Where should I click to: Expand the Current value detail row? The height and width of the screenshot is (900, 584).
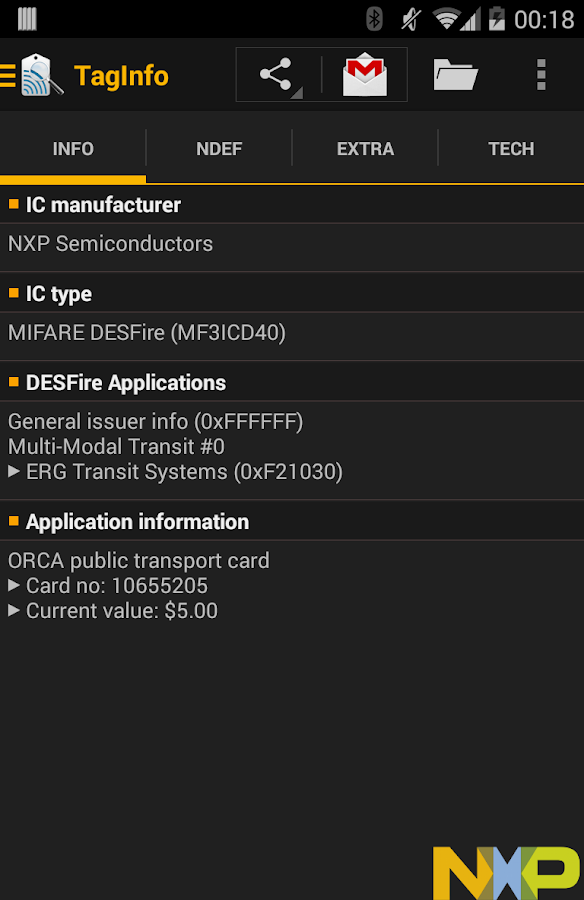(x=125, y=610)
